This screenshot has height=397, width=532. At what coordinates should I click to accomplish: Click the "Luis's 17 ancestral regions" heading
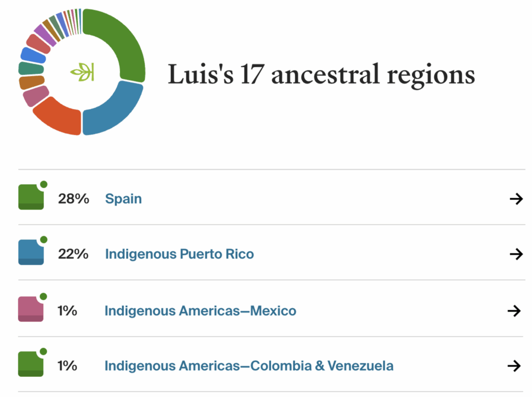pos(321,74)
